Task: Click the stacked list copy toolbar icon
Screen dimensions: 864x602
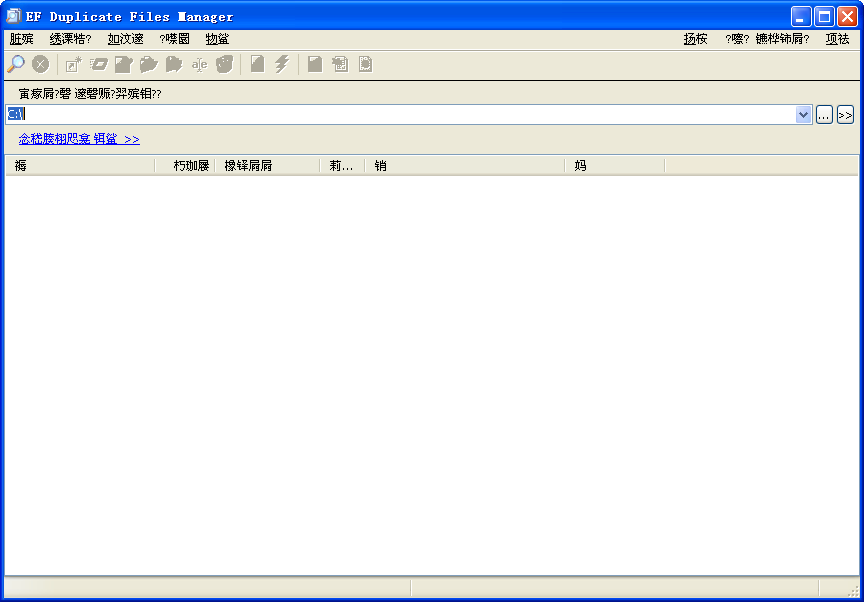Action: click(340, 64)
